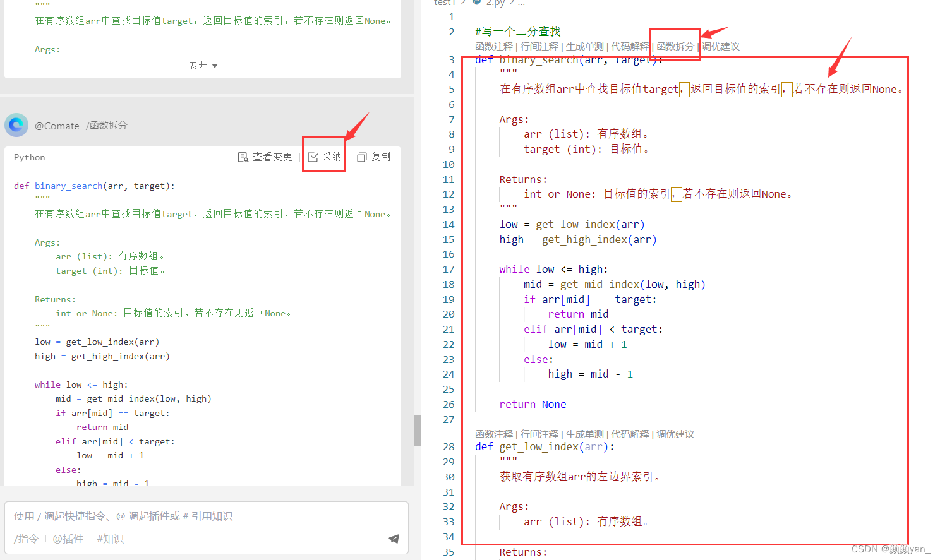Click 'mid = get_mid_index(low, high)' in the editor
Viewport: 940px width, 560px height.
click(x=615, y=284)
